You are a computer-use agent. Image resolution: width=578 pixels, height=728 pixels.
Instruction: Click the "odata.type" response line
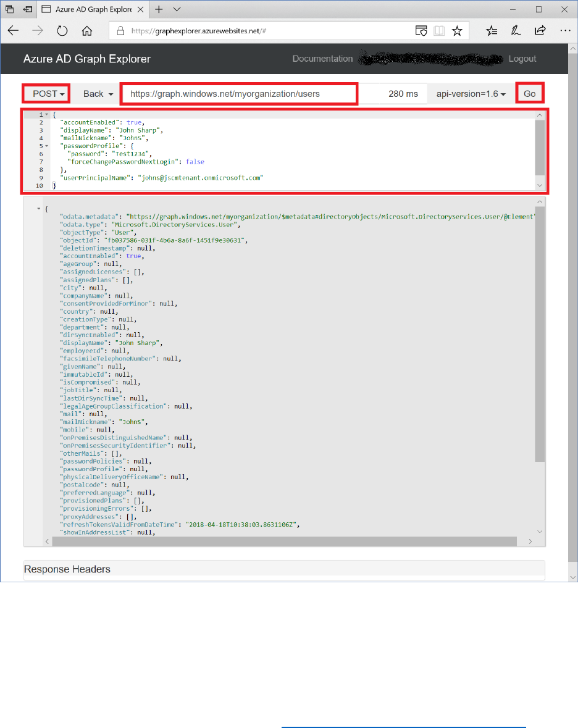click(150, 225)
